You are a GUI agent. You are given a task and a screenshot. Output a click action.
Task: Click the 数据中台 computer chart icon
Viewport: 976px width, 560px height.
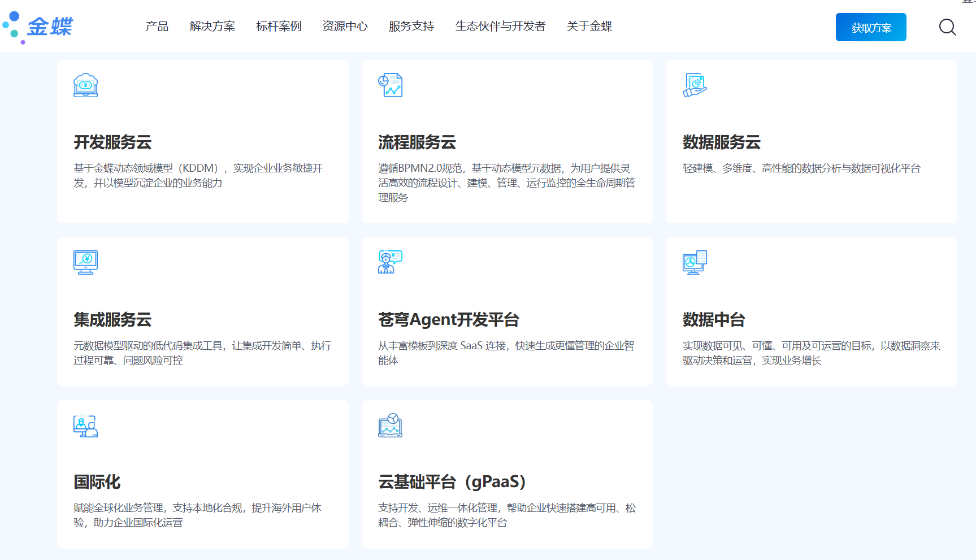695,262
